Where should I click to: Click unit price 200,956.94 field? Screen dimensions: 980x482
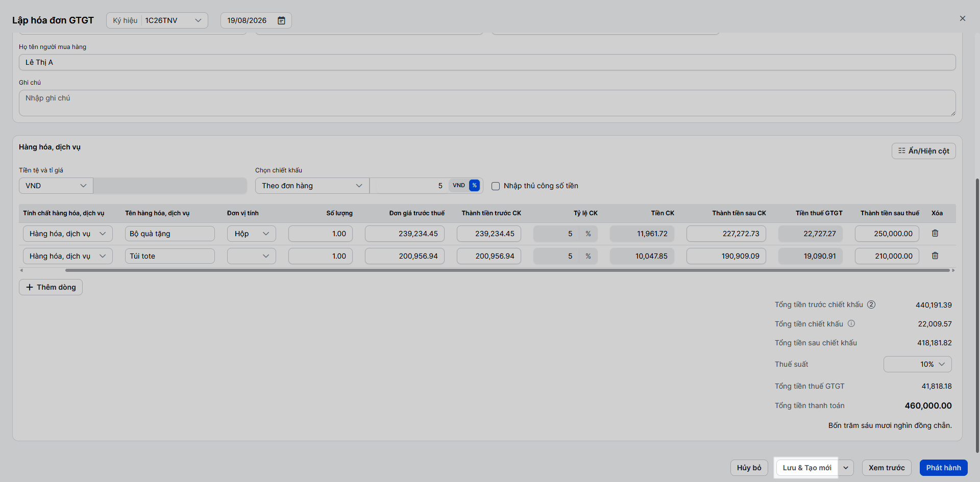pyautogui.click(x=405, y=256)
